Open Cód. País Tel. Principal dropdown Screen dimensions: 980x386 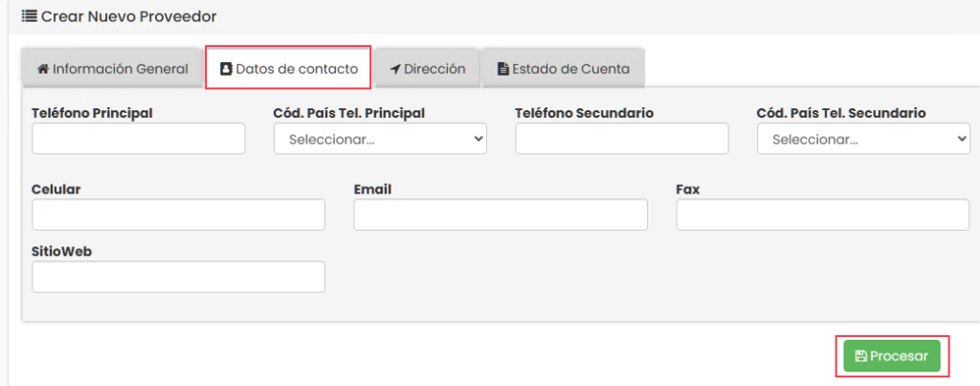point(380,139)
